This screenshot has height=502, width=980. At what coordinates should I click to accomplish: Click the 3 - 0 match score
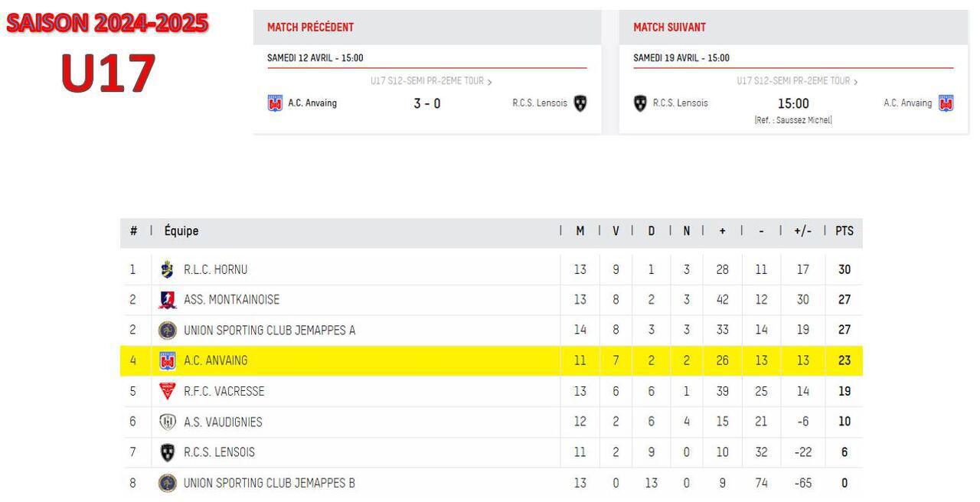coord(427,104)
